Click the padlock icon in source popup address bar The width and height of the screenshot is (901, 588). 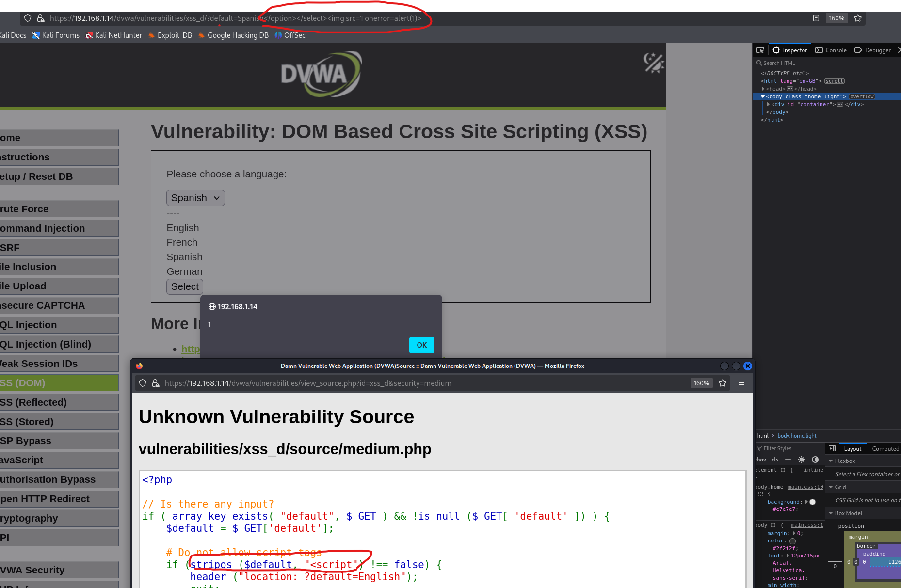point(156,383)
